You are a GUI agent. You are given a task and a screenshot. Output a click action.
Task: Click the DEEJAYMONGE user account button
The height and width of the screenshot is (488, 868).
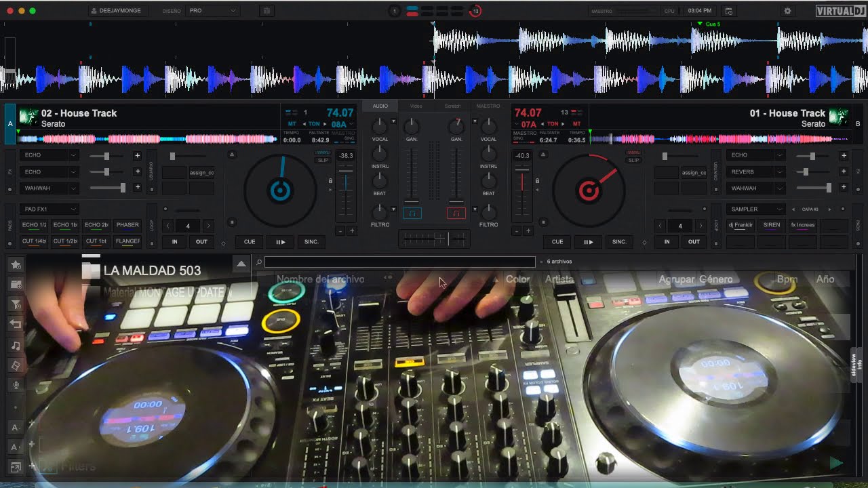tap(120, 11)
